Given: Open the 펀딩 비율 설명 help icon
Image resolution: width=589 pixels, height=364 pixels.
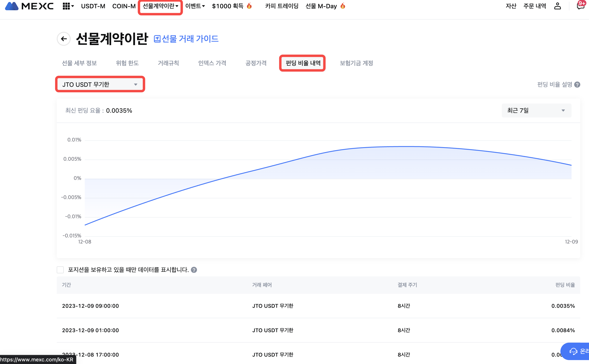Looking at the screenshot, I should (578, 84).
